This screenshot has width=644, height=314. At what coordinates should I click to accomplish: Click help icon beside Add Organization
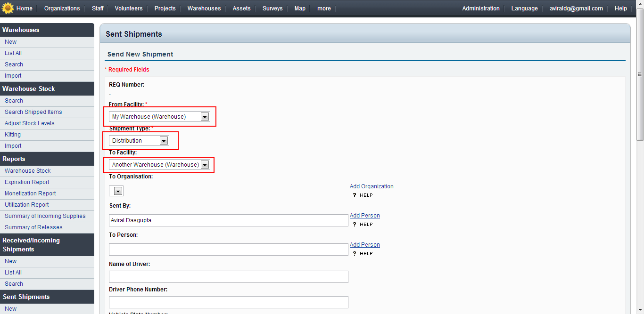[x=355, y=195]
